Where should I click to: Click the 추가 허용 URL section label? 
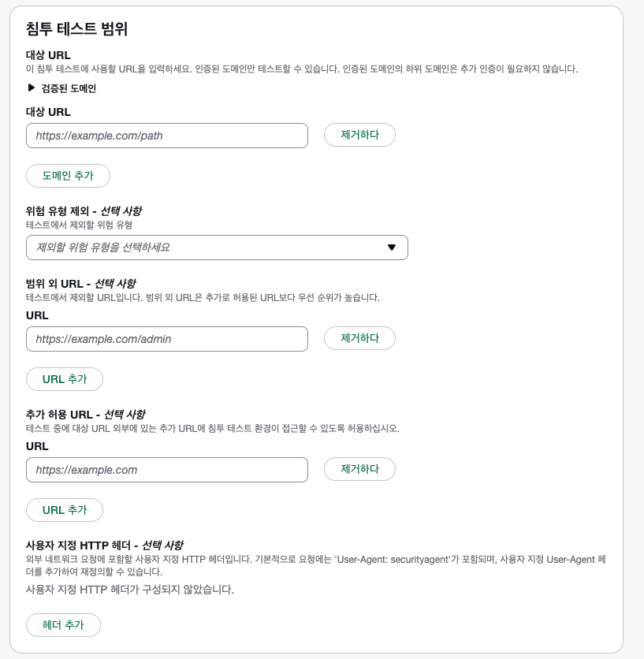[85, 414]
